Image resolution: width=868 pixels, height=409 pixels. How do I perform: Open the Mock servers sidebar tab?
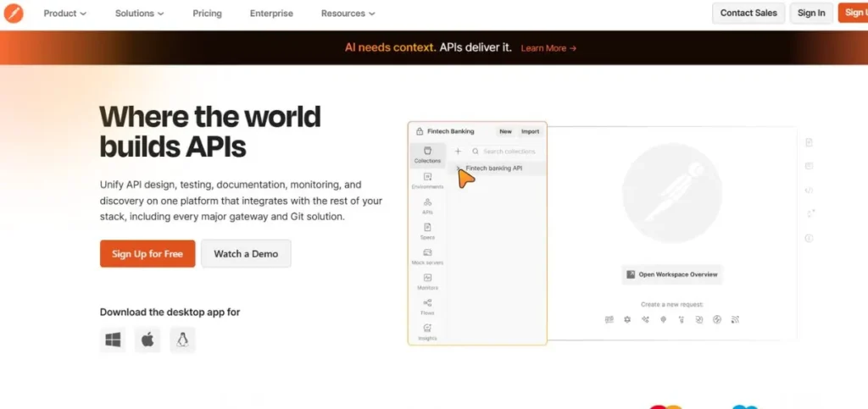click(x=427, y=257)
